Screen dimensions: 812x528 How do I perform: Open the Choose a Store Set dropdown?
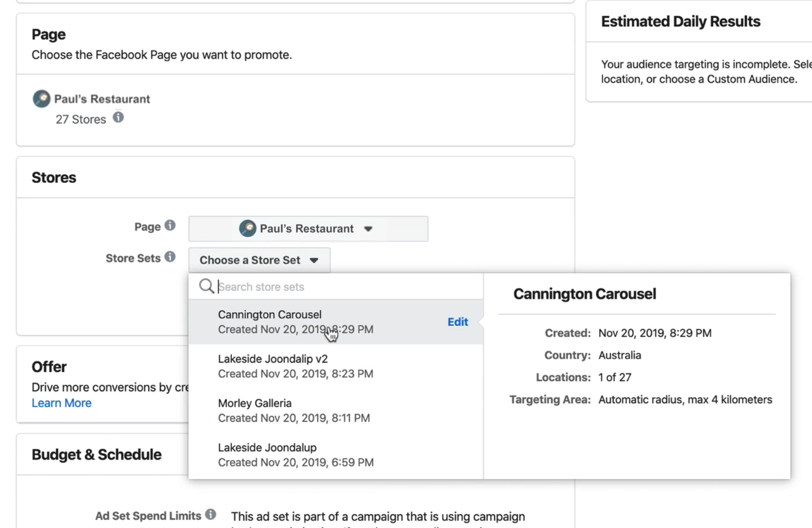pyautogui.click(x=259, y=260)
